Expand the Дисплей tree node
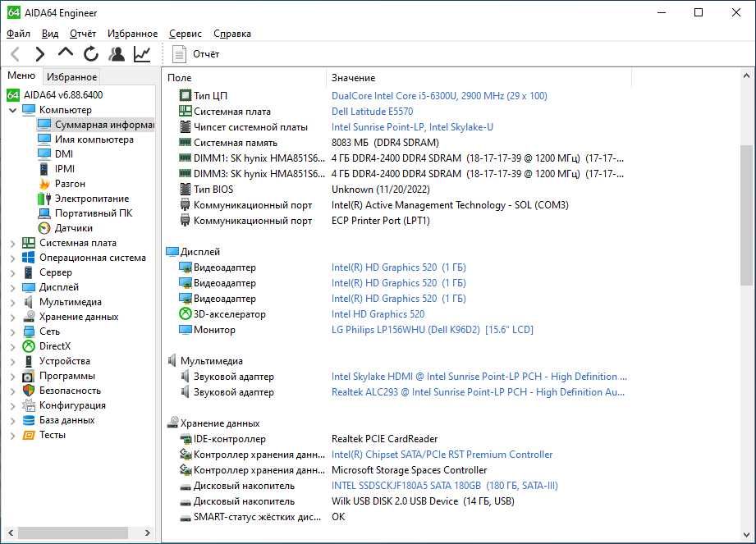The image size is (756, 544). 13,288
